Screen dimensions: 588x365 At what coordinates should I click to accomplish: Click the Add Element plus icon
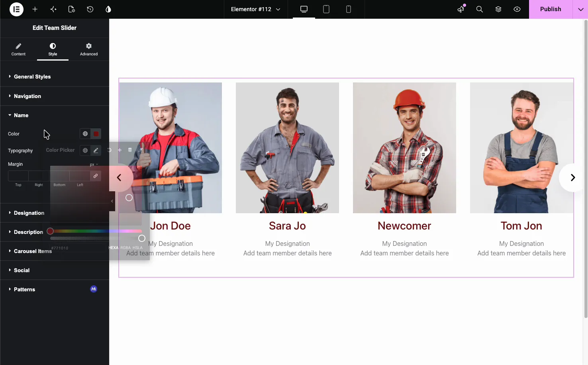(x=35, y=9)
